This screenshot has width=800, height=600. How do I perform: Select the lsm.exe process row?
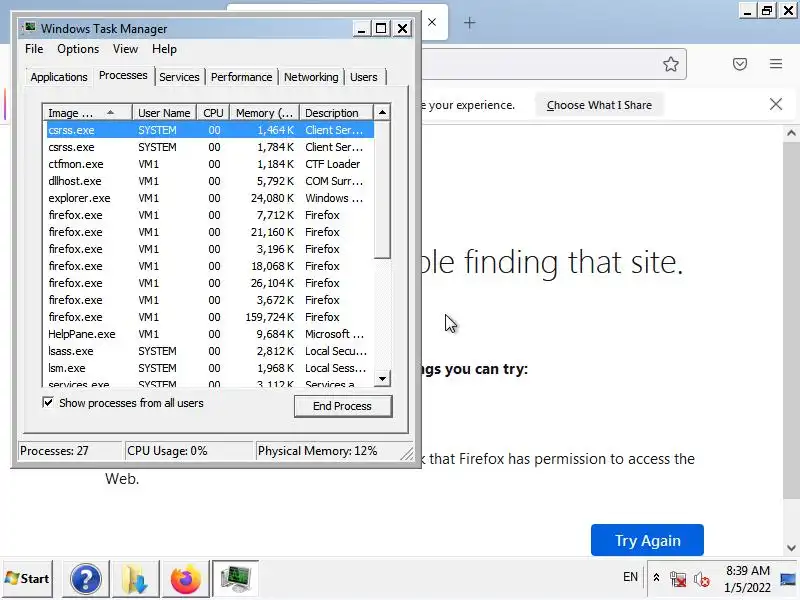[x=210, y=368]
